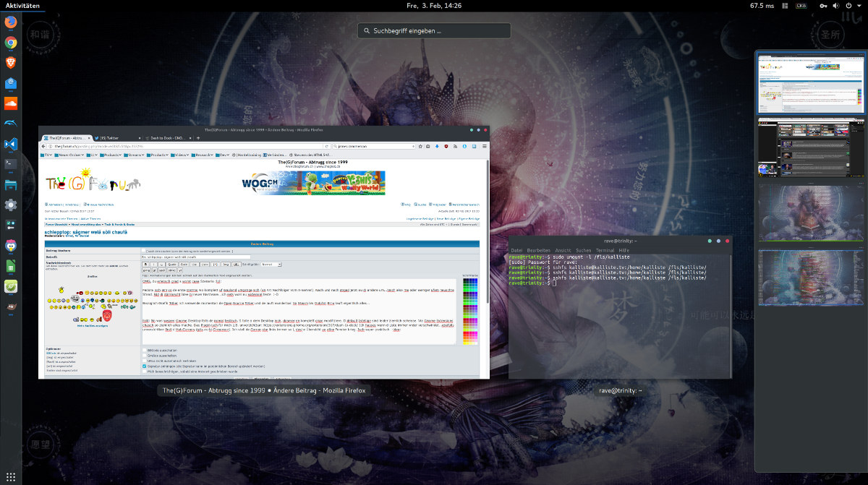Viewport: 868px width, 485px height.
Task: Select the second workspace thumbnail
Action: tap(810, 148)
